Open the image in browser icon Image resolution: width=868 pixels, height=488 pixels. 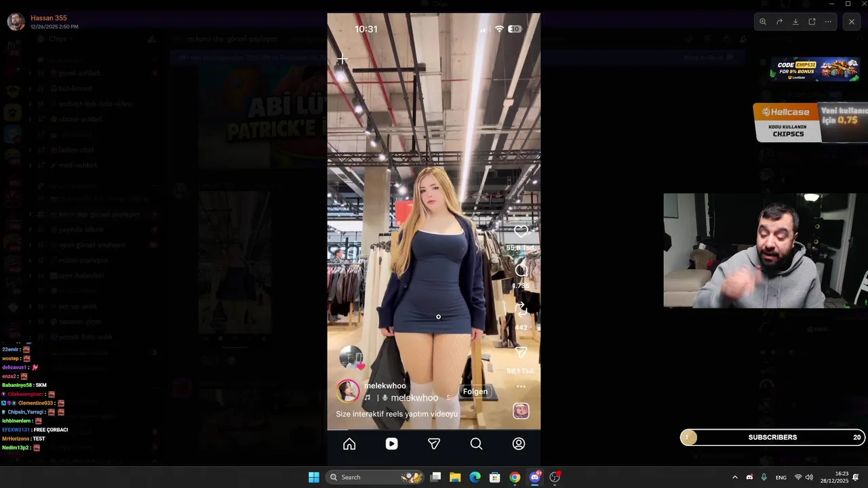click(x=812, y=22)
